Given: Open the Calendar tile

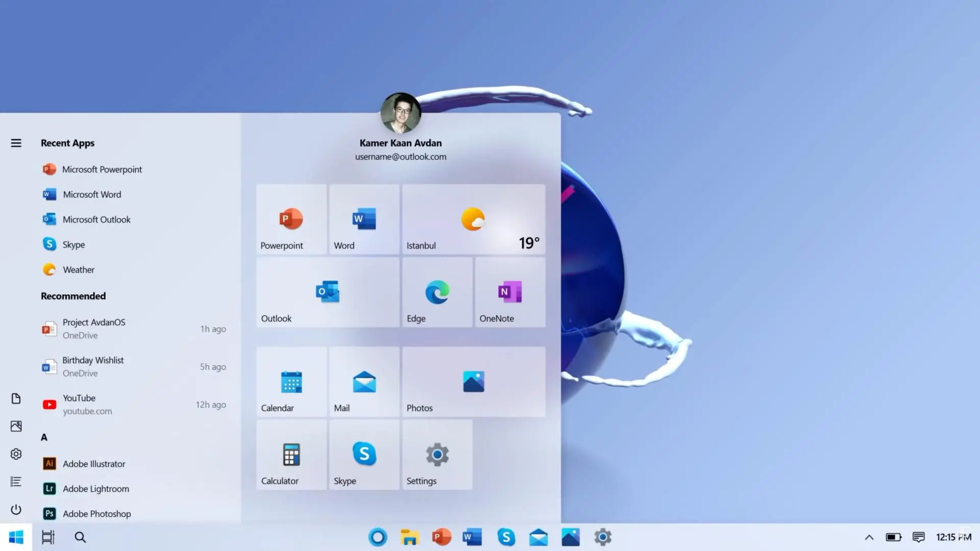Looking at the screenshot, I should coord(291,382).
